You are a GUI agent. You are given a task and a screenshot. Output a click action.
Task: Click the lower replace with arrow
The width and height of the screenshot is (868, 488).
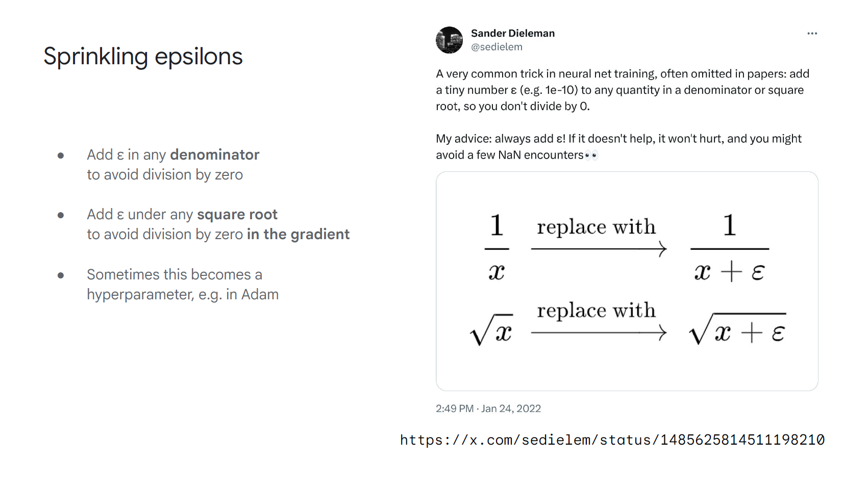tap(599, 332)
